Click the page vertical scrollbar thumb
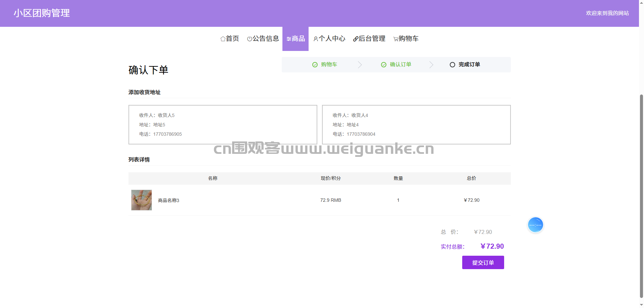 coord(641,196)
